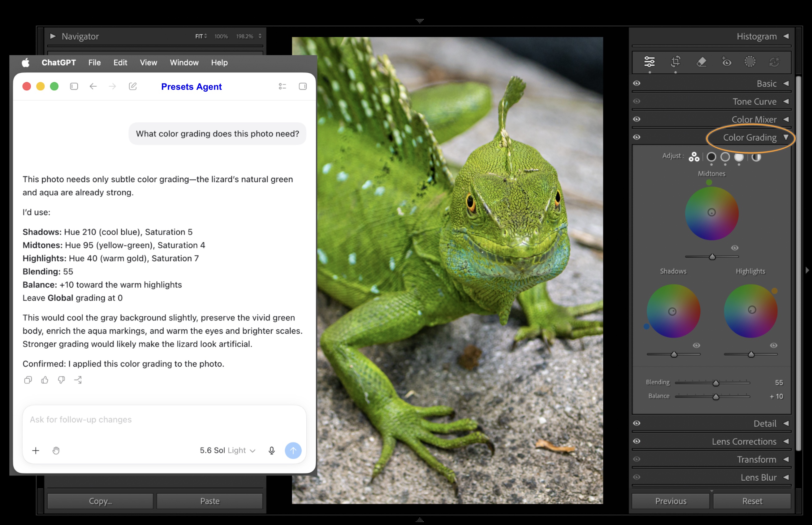812x525 pixels.
Task: Select the three-way Adjust view icon
Action: (694, 156)
